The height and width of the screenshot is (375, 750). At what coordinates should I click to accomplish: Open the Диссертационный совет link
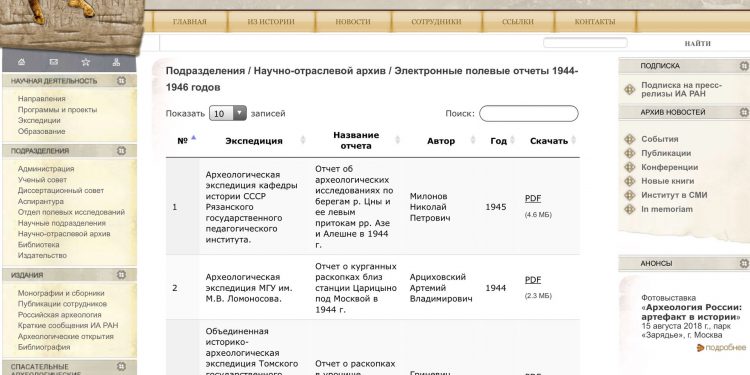click(61, 190)
